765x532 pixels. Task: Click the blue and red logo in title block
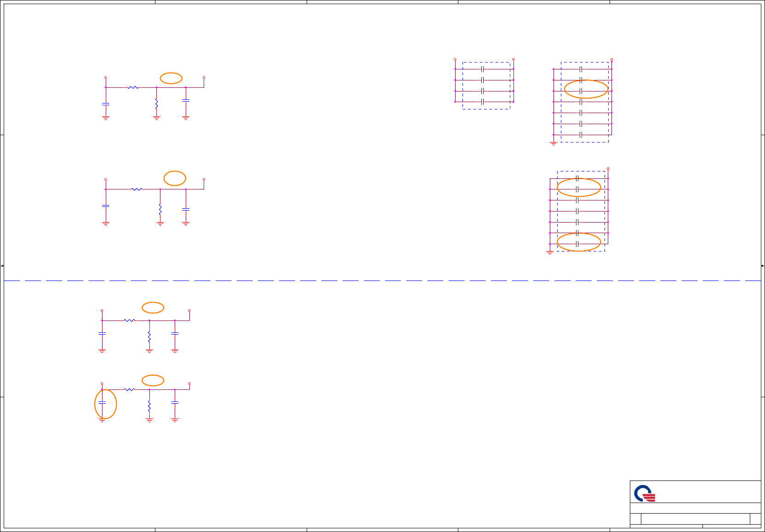coord(645,493)
